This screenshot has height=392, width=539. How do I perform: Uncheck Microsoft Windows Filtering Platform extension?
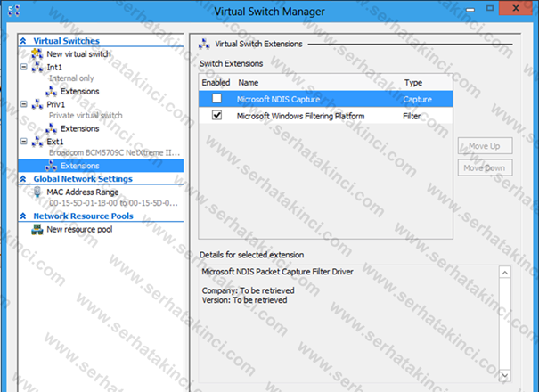click(x=217, y=116)
